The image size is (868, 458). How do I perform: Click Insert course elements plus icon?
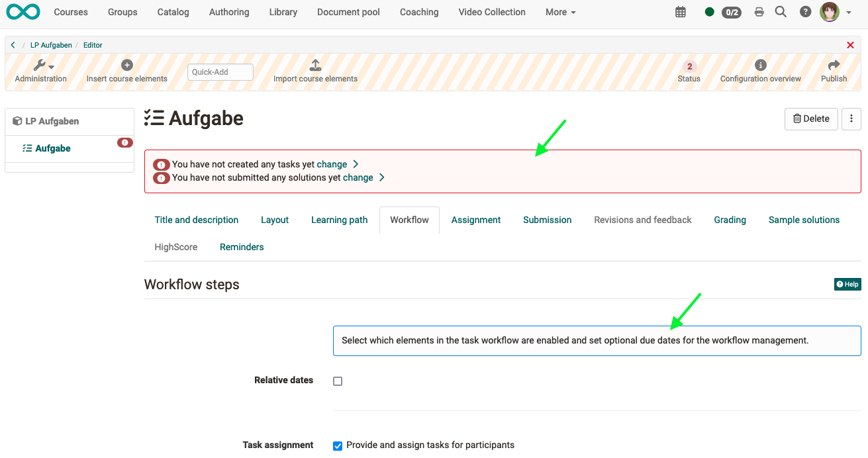click(127, 65)
